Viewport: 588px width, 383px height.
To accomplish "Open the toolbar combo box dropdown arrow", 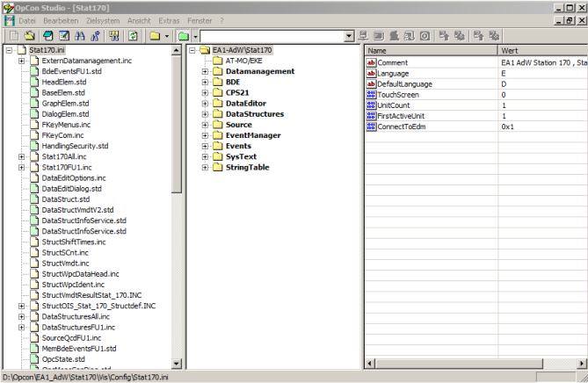I will click(350, 36).
